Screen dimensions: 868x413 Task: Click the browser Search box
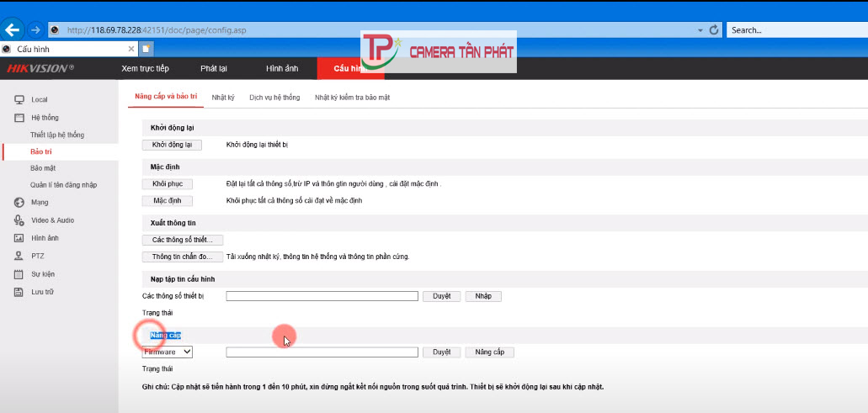click(797, 29)
